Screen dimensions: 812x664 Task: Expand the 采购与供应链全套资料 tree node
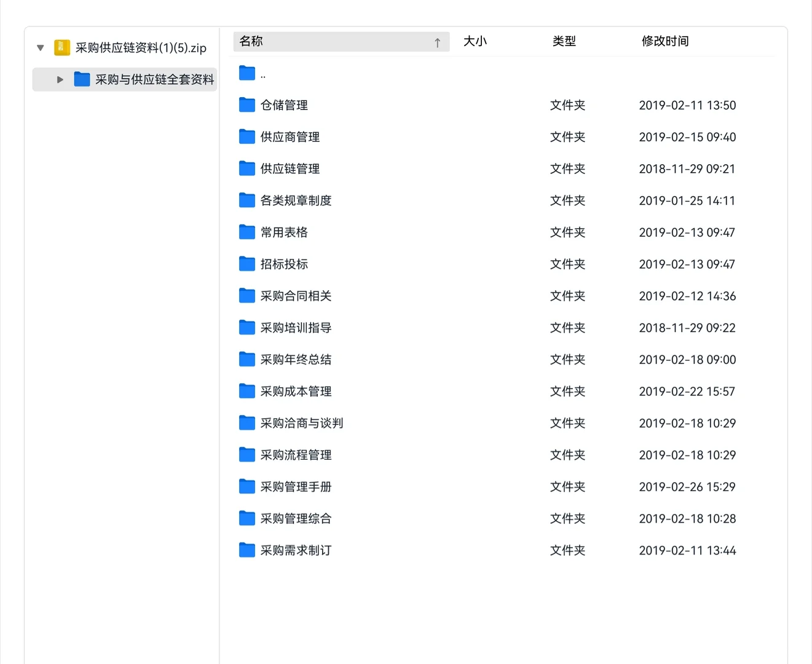coord(60,79)
